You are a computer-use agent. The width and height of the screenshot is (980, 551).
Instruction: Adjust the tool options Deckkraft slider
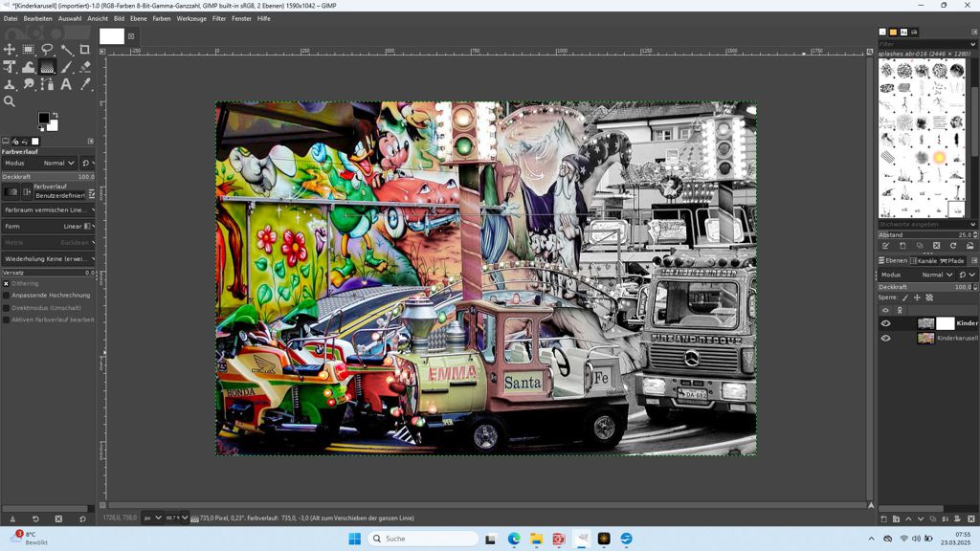pos(48,177)
